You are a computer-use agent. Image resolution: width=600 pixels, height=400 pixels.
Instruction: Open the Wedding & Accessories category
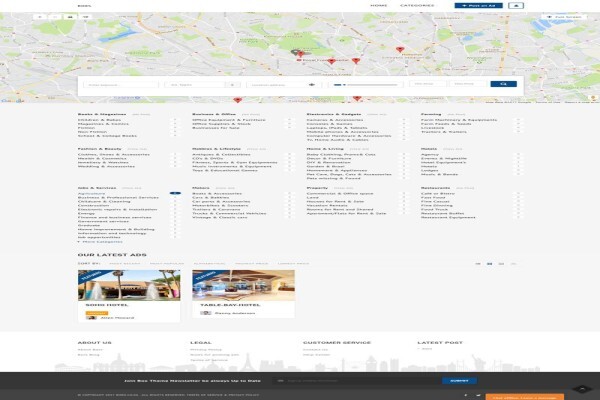point(106,166)
